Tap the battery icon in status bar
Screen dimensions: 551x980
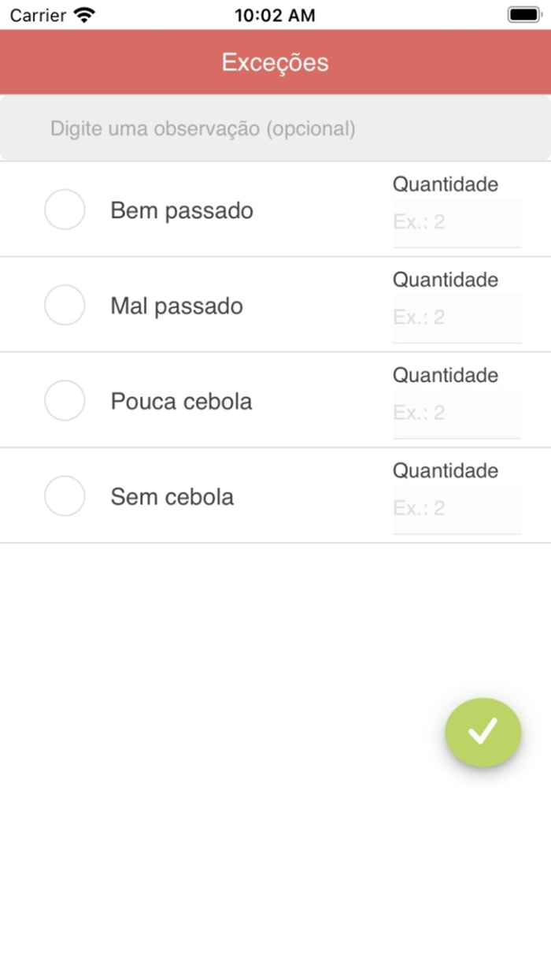523,15
